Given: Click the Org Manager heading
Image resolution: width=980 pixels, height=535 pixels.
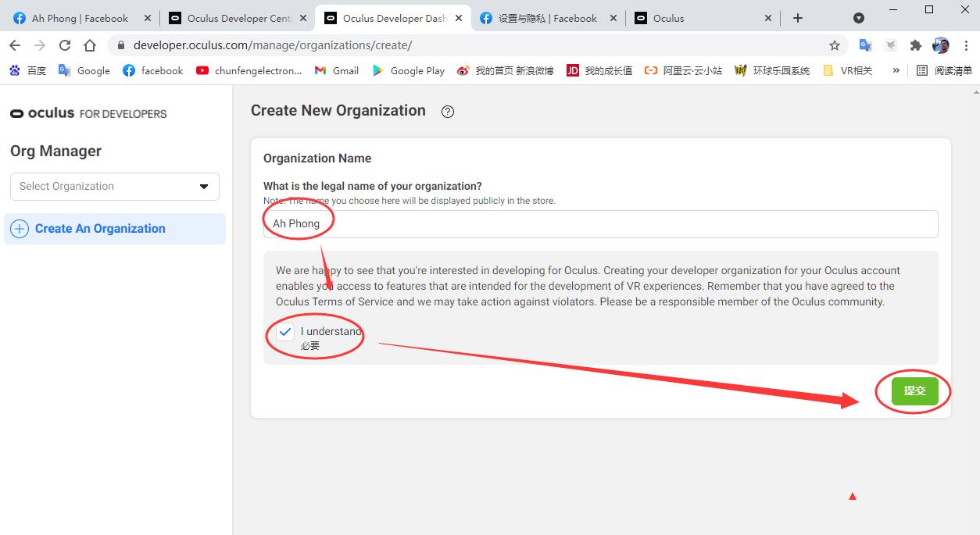Looking at the screenshot, I should click(x=55, y=151).
